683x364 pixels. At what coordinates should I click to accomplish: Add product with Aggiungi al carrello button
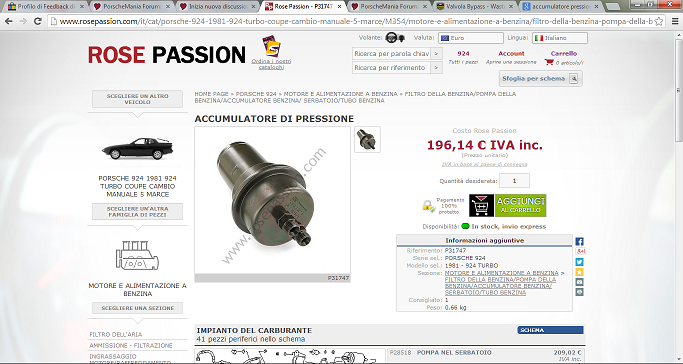[x=507, y=206]
